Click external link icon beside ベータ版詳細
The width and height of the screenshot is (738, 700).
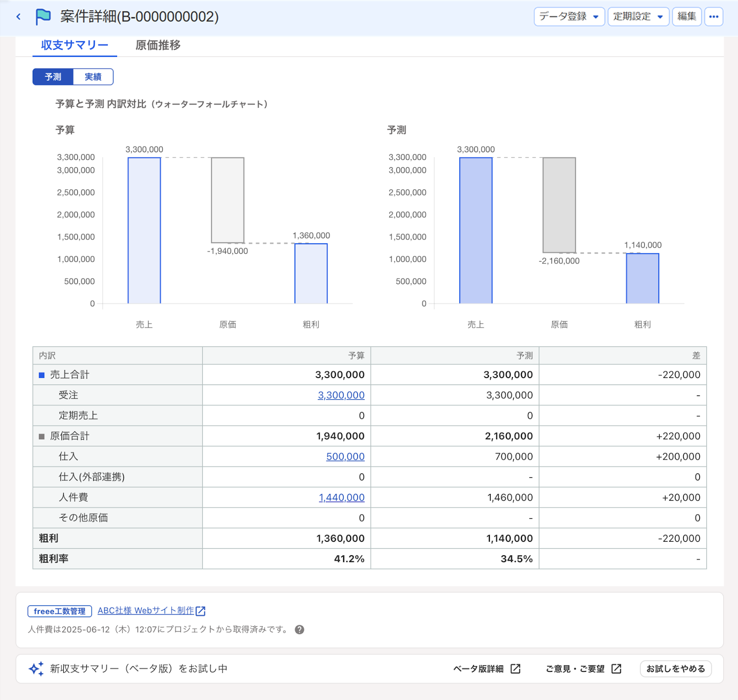(x=516, y=669)
